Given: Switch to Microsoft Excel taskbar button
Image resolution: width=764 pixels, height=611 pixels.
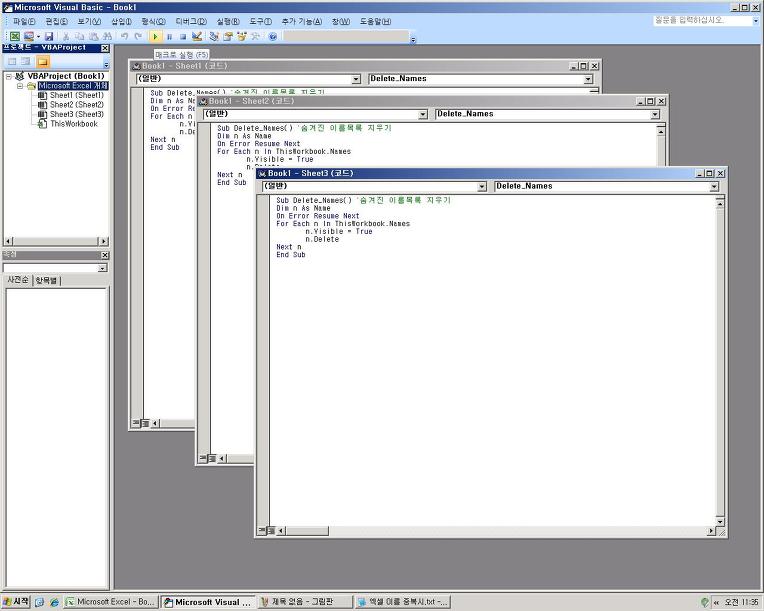Looking at the screenshot, I should [x=110, y=602].
